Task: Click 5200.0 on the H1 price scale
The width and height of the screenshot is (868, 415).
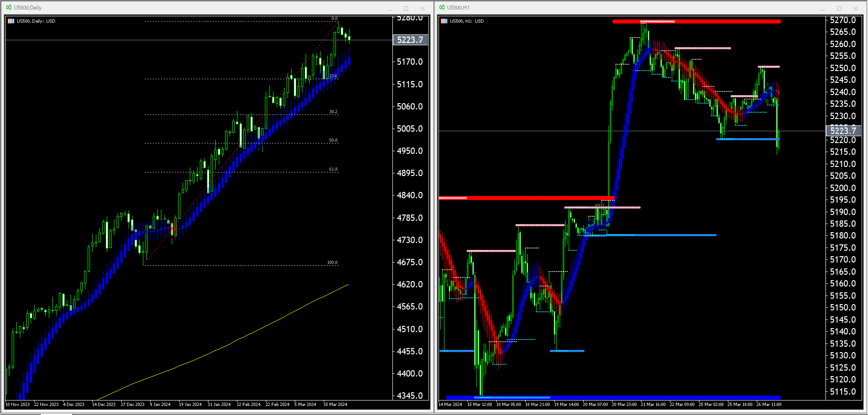Action: click(x=843, y=188)
